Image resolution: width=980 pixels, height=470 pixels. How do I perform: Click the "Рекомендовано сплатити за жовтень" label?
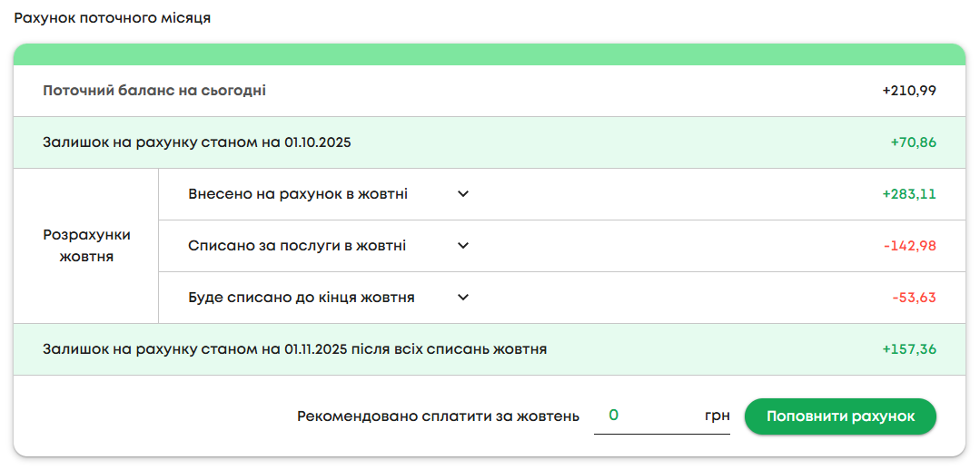[x=438, y=416]
